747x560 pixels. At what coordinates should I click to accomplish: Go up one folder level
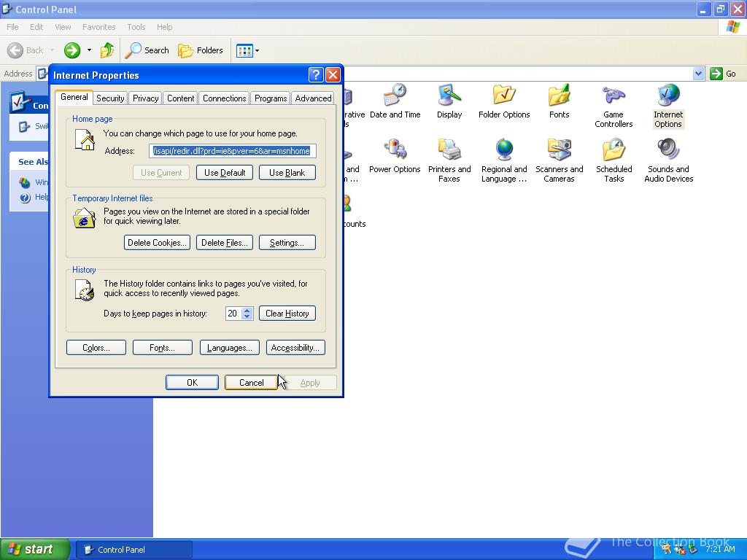pyautogui.click(x=107, y=50)
